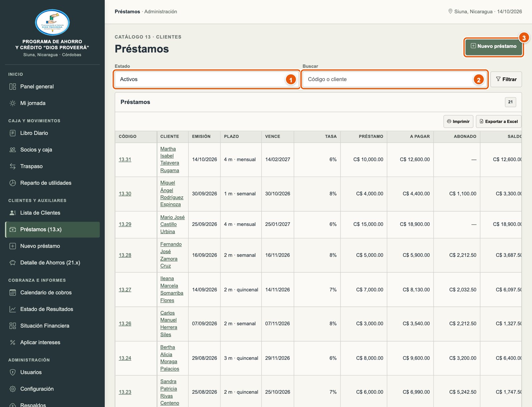
Task: Click the Lista de Clientes icon
Action: pos(13,213)
